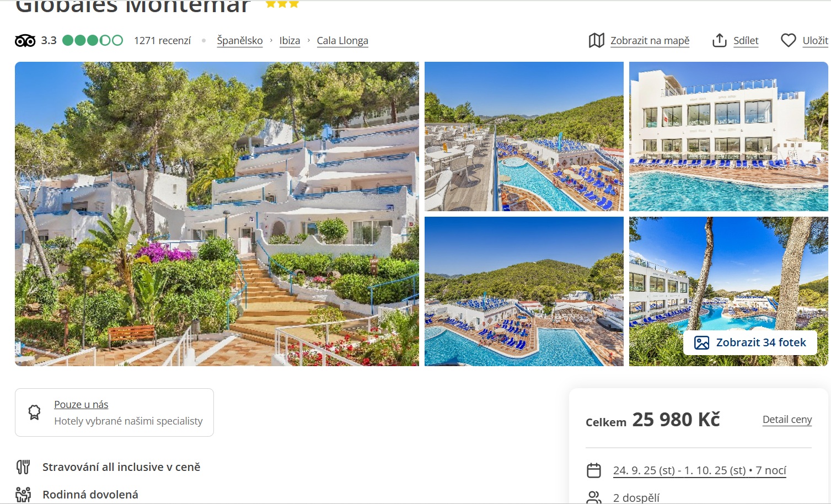Screen dimensions: 831x504
Task: Click the award ribbon icon in Pouze u nás box
Action: 34,412
